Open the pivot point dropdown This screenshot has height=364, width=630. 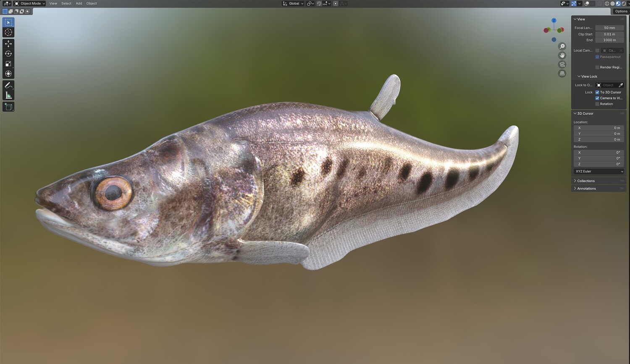(x=310, y=3)
